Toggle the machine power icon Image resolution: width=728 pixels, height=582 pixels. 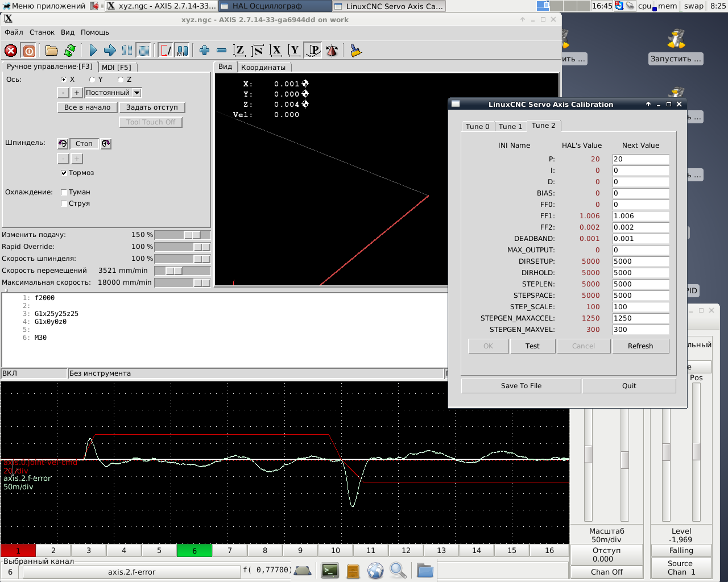[29, 51]
